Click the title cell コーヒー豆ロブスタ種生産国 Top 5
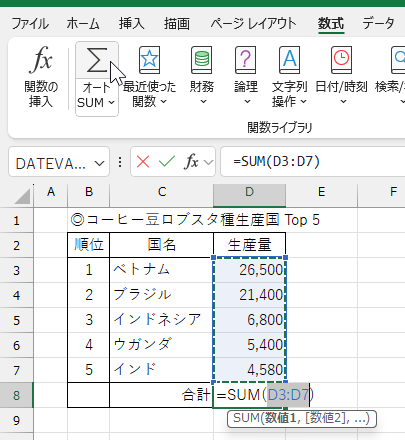The image size is (405, 440). click(195, 220)
